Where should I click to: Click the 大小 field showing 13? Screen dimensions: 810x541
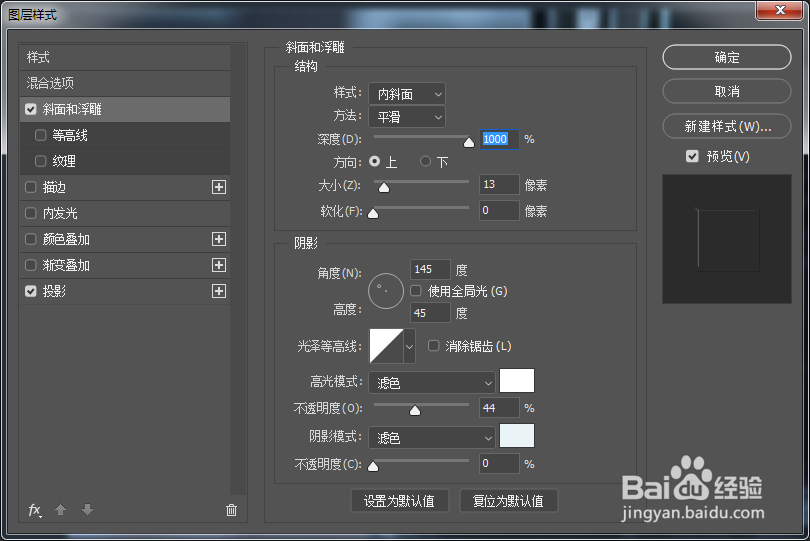(x=499, y=184)
